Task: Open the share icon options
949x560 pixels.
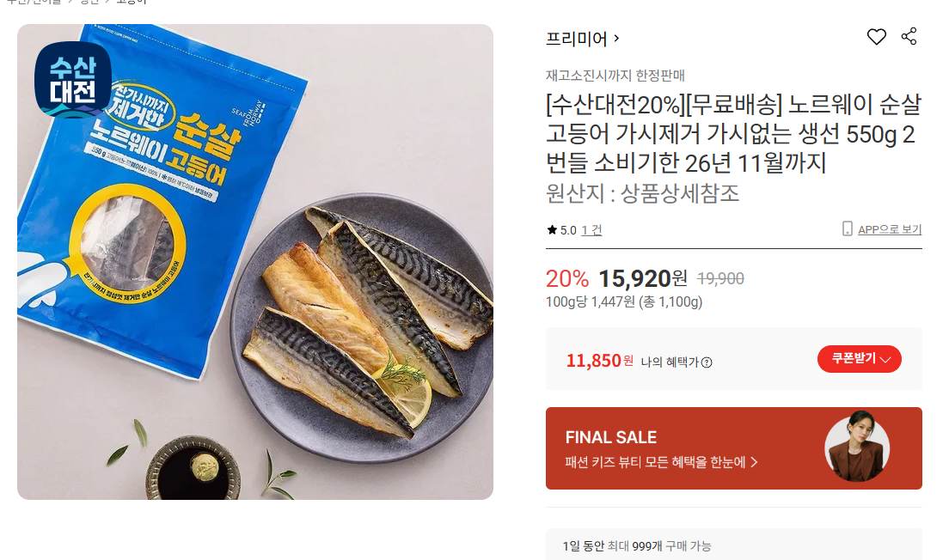Action: coord(909,36)
